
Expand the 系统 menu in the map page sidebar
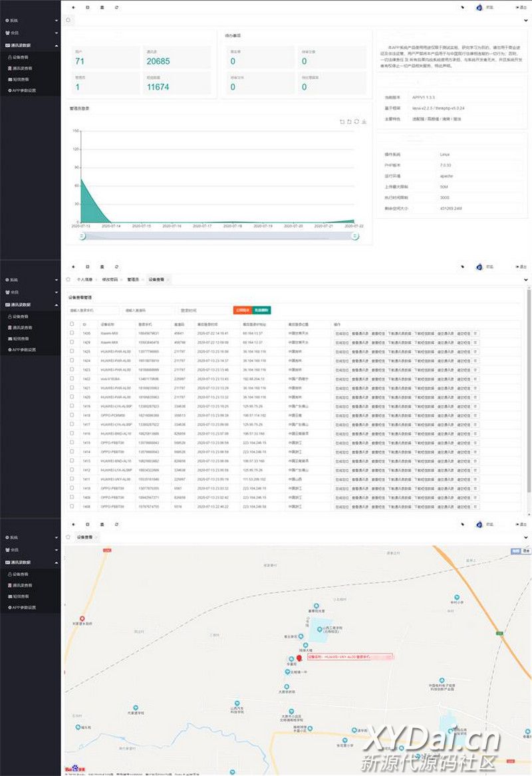coord(30,537)
